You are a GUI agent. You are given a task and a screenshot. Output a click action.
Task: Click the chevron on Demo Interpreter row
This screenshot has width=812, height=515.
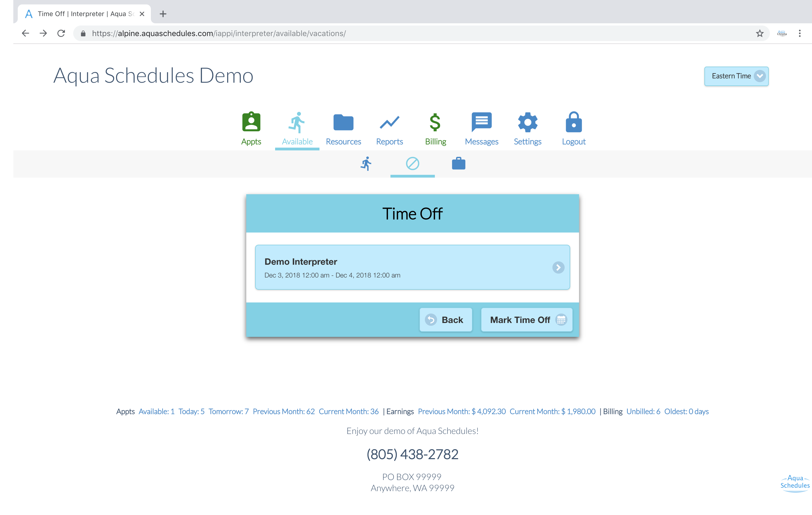[x=558, y=267]
